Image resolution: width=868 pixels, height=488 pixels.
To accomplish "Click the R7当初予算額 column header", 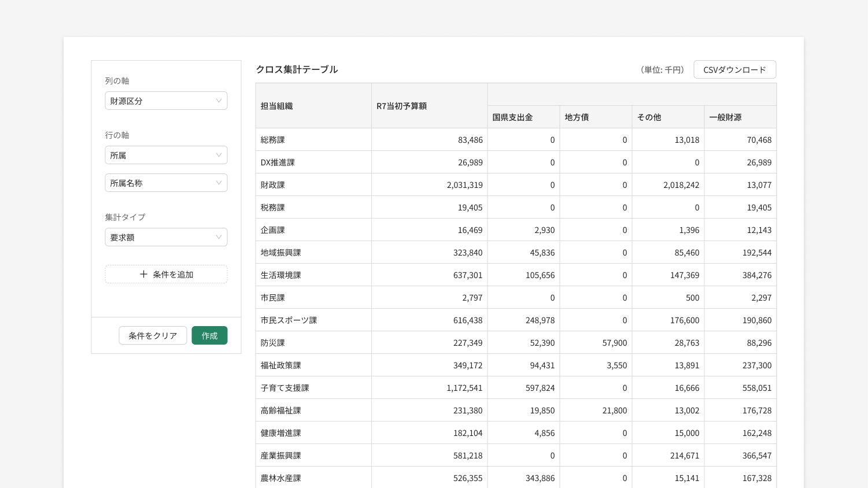I will 402,106.
